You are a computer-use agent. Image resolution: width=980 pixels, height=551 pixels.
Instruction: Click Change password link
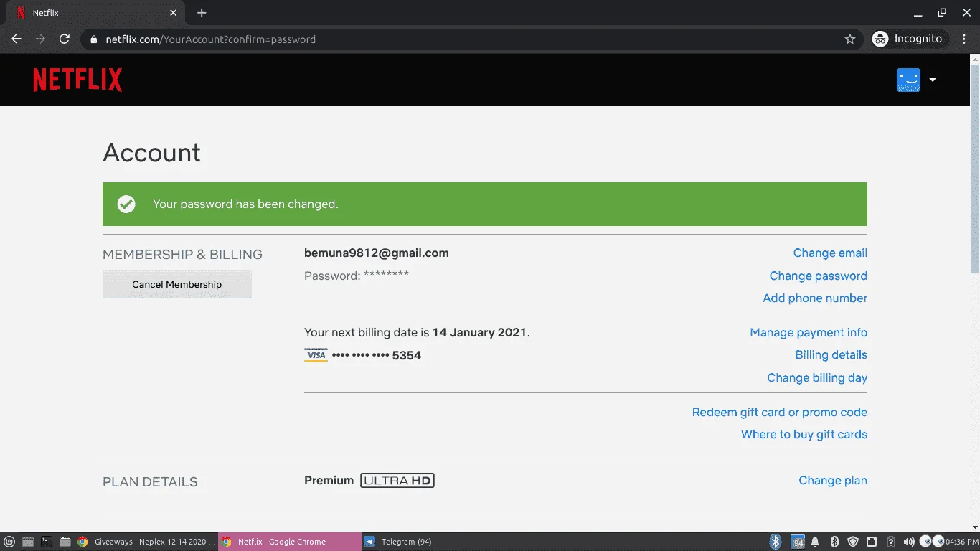pos(818,276)
